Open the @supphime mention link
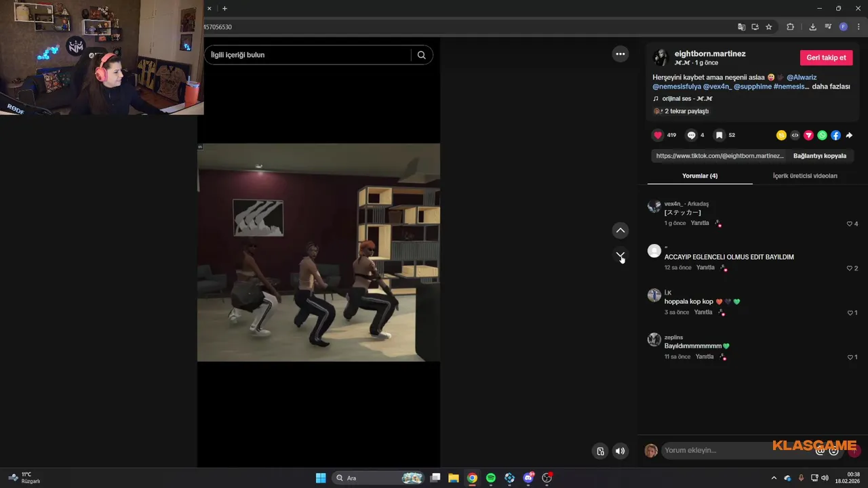The height and width of the screenshot is (488, 868). [752, 87]
